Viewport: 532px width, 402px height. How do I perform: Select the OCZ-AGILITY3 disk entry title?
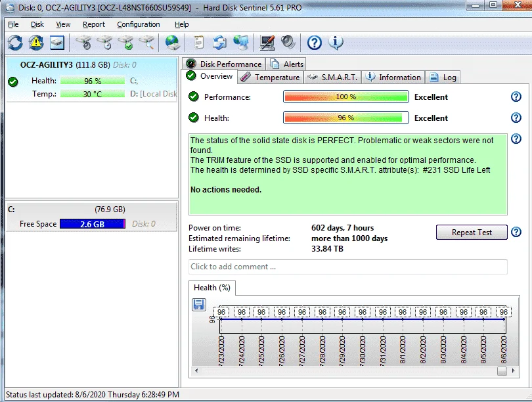tap(46, 65)
